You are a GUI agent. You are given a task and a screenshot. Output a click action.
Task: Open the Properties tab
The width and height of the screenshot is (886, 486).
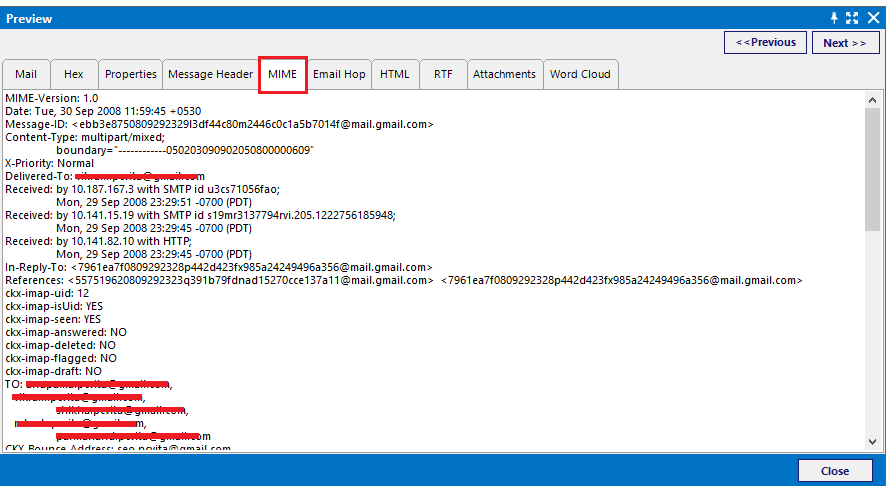[x=131, y=74]
